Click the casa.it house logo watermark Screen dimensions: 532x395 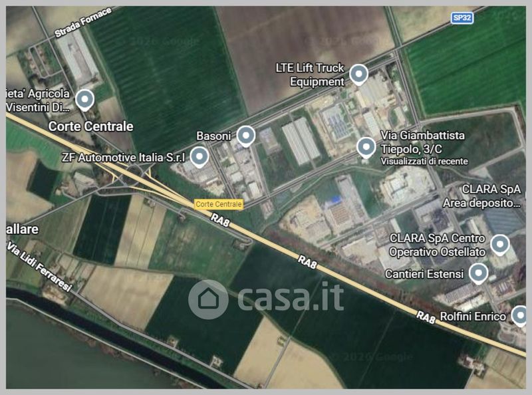pos(208,299)
